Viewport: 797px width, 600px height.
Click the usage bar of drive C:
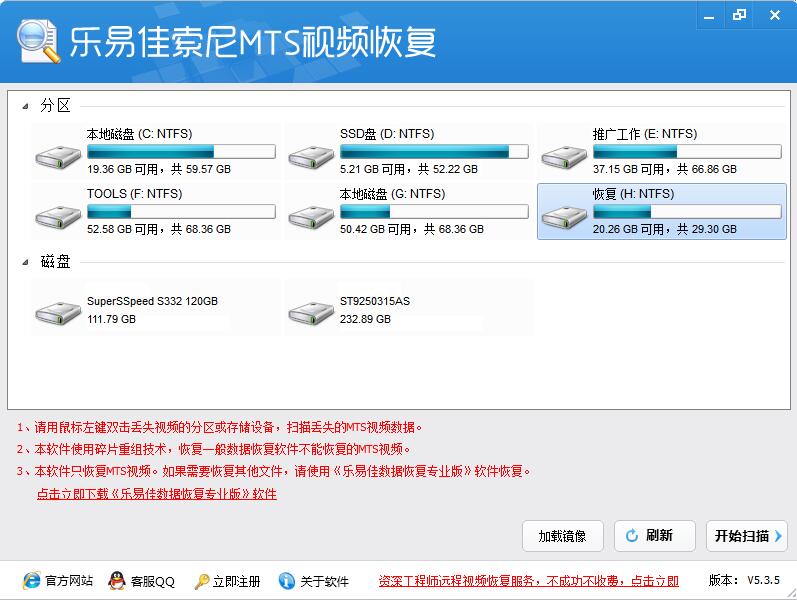pyautogui.click(x=181, y=152)
